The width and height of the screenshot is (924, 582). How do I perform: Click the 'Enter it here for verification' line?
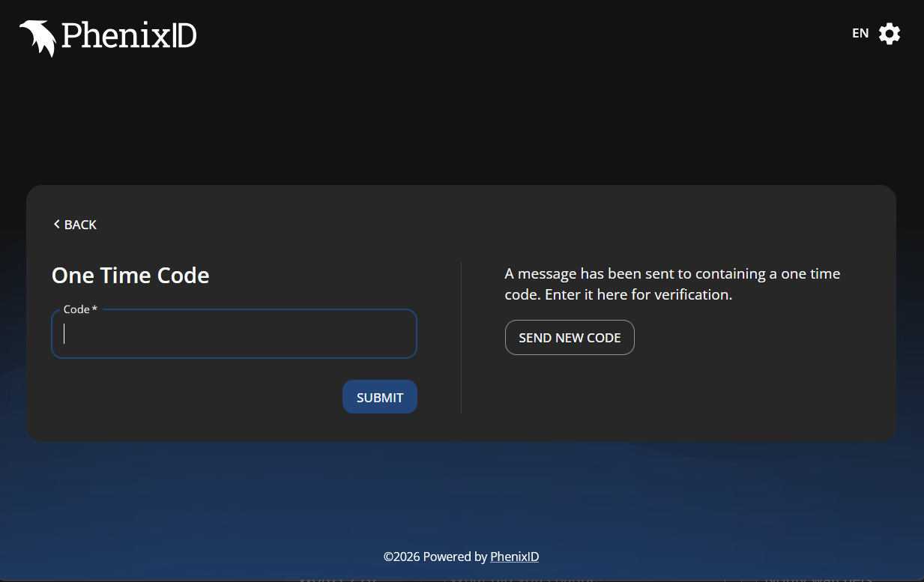pyautogui.click(x=638, y=294)
